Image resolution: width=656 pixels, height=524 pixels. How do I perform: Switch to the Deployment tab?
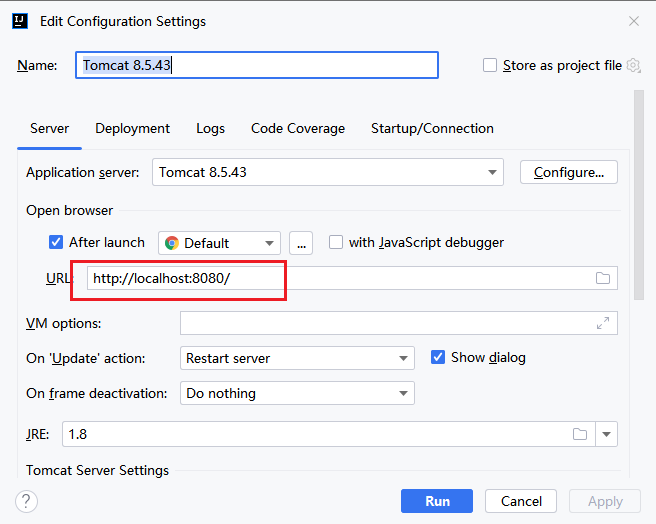point(132,128)
